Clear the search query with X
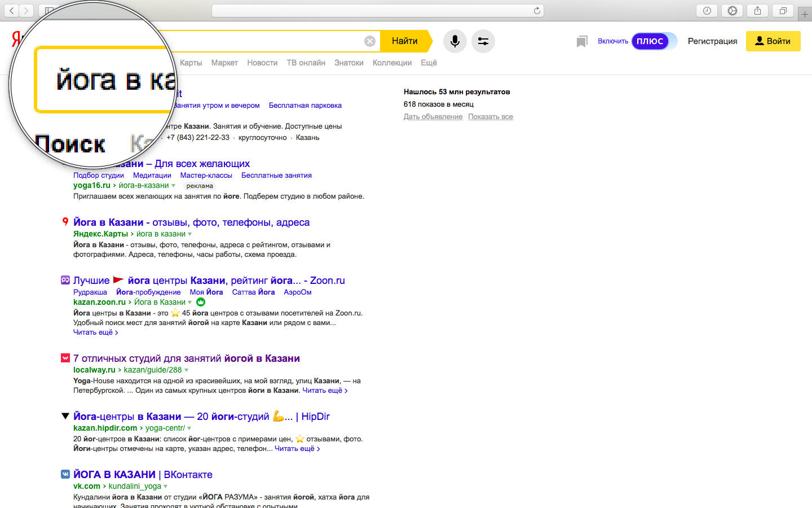The image size is (812, 508). click(x=370, y=41)
